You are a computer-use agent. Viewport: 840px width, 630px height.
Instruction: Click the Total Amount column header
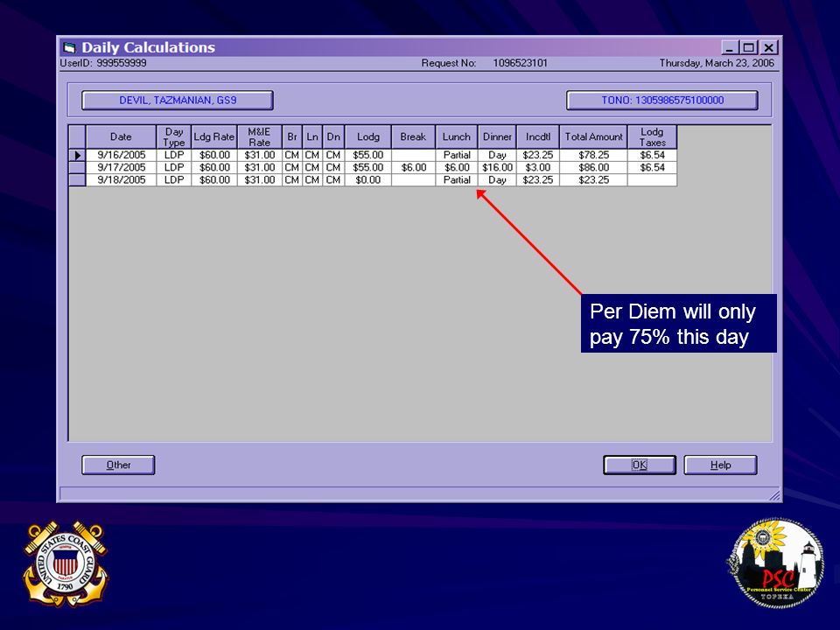pos(593,137)
